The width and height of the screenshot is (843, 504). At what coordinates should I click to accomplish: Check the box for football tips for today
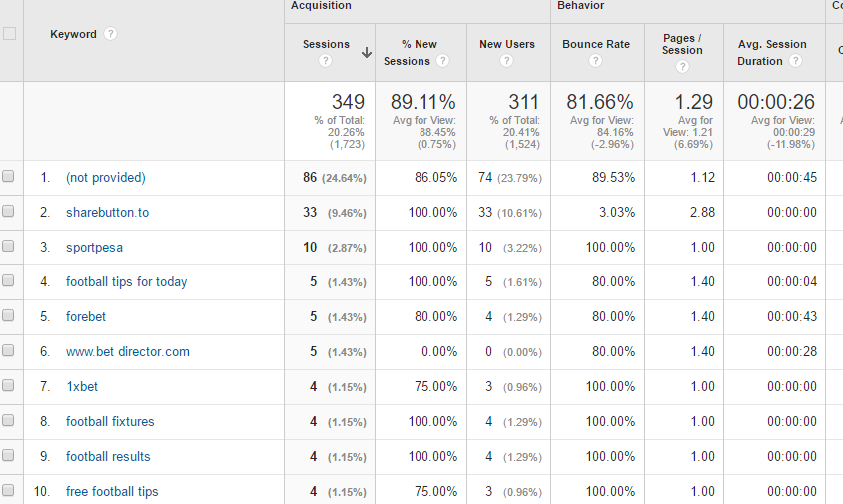[8, 280]
